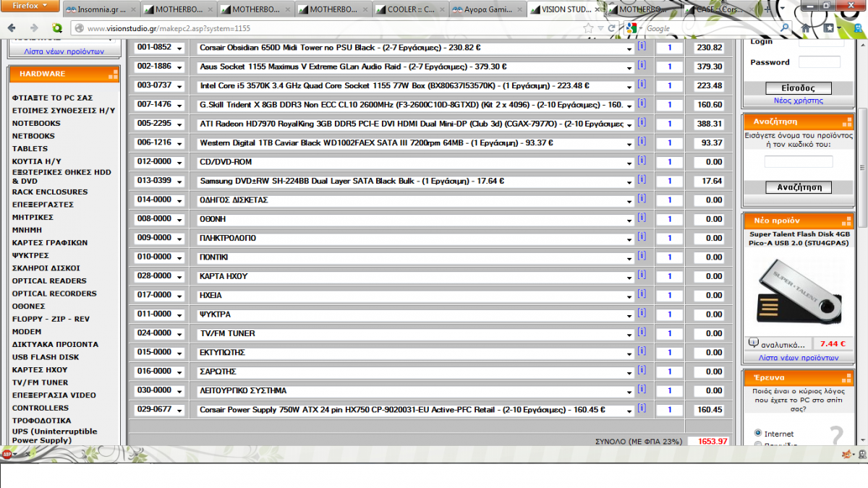Open Adblock Plus icon in bottom add-on bar
Image resolution: width=868 pixels, height=488 pixels.
(x=7, y=454)
